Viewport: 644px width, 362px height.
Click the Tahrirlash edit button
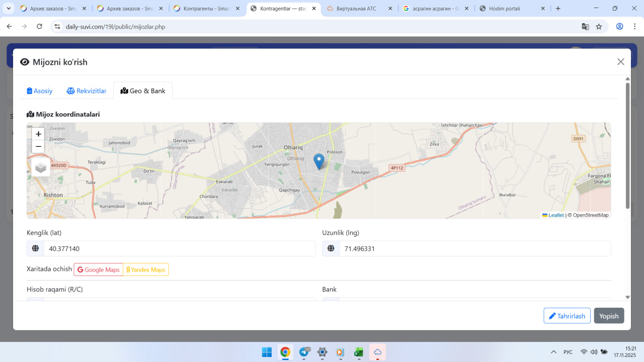pos(567,316)
